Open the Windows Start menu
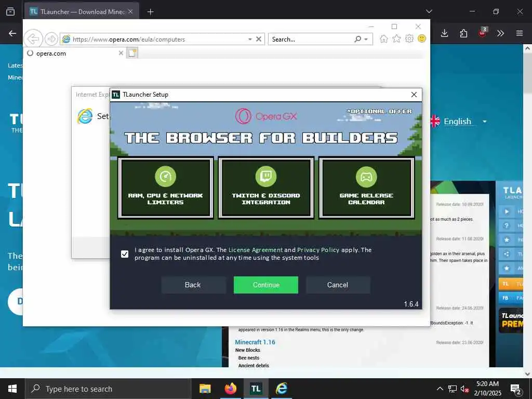Viewport: 532px width, 399px height. point(12,389)
